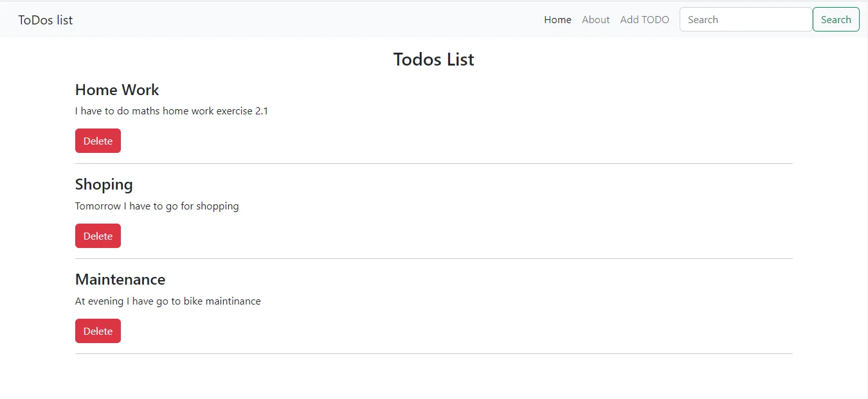The width and height of the screenshot is (868, 399).
Task: Select the Home Work todo title
Action: click(117, 90)
